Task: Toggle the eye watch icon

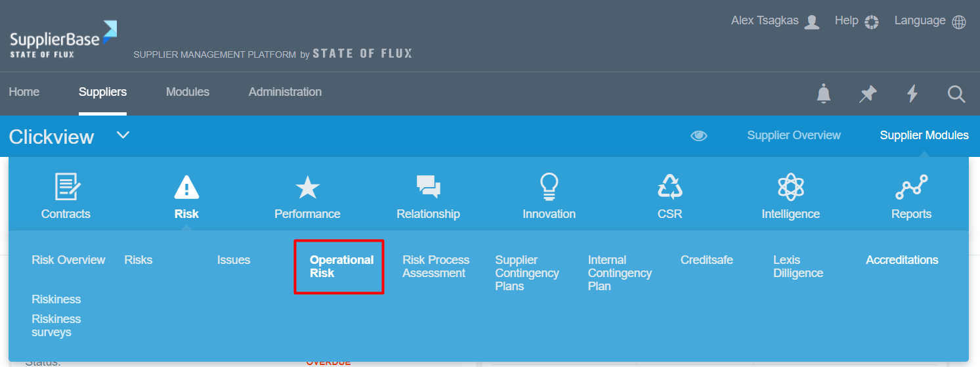Action: 699,136
